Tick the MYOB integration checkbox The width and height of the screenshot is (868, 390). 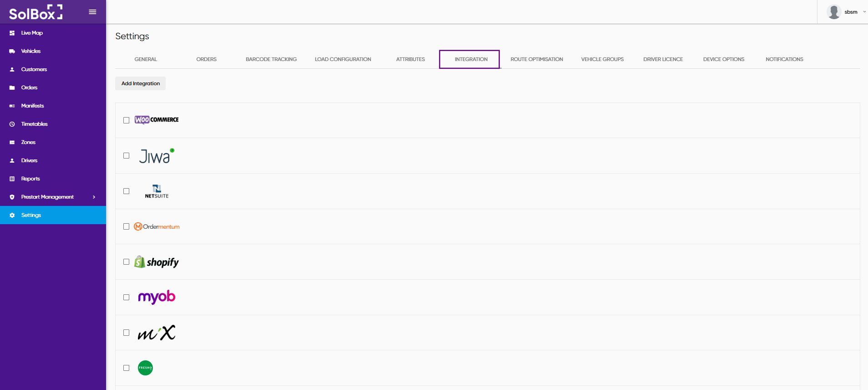(x=126, y=297)
